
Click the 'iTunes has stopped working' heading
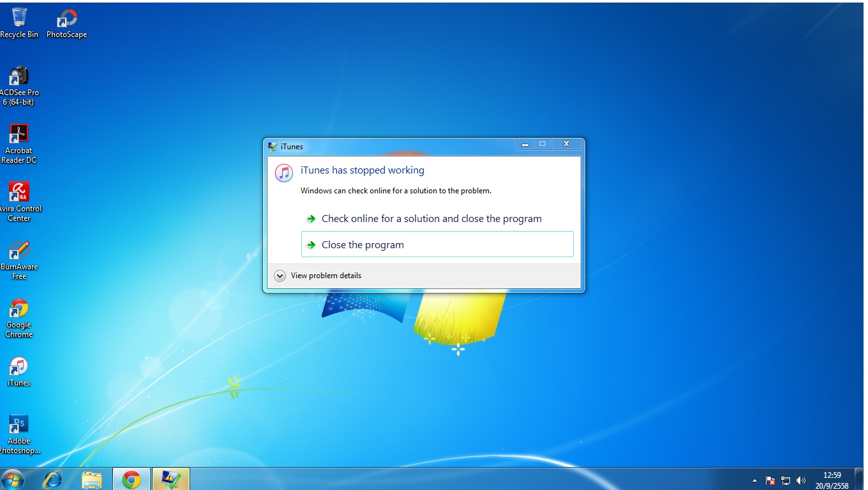coord(363,170)
